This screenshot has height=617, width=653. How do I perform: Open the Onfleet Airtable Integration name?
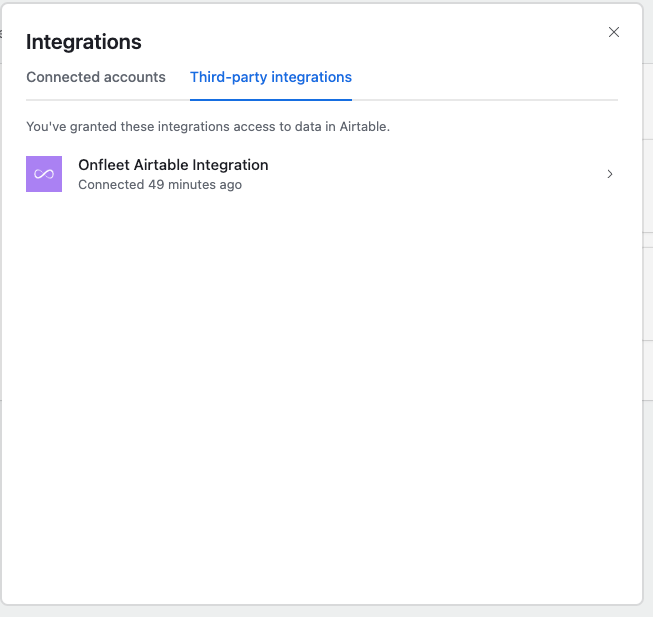point(173,165)
